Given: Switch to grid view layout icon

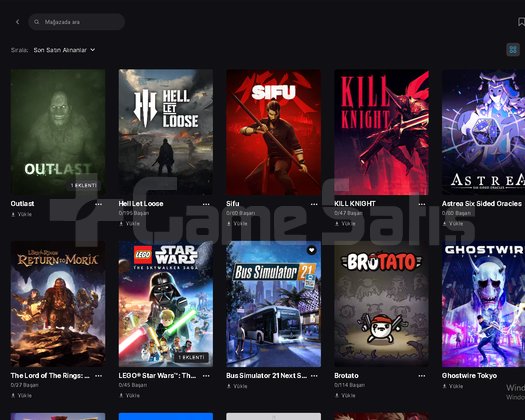Looking at the screenshot, I should pos(513,50).
